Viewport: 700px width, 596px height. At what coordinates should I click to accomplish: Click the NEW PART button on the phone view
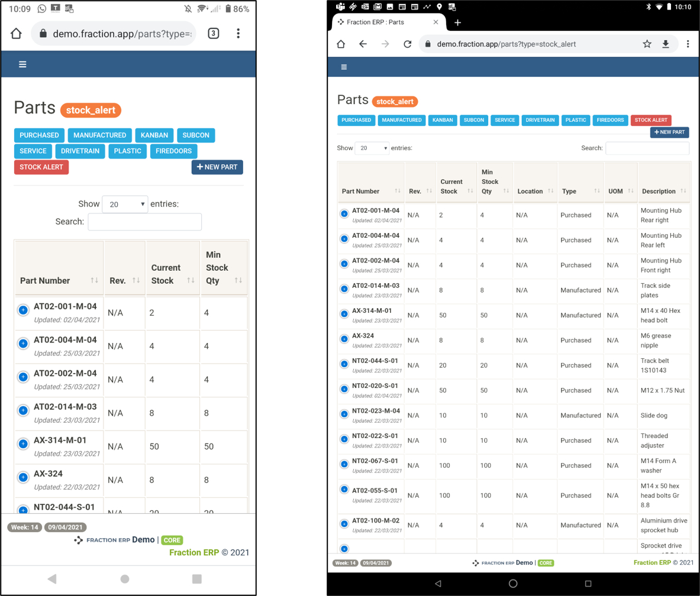click(x=217, y=167)
